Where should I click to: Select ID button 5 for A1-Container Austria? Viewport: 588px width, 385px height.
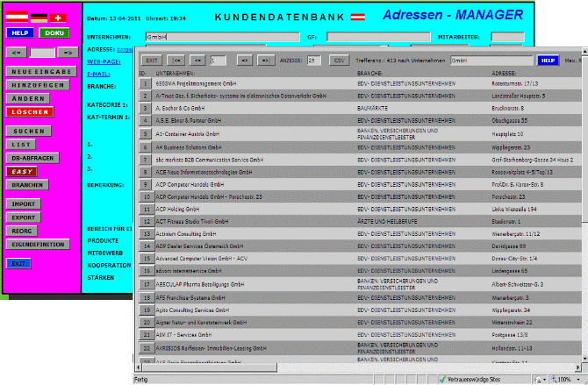click(x=145, y=134)
